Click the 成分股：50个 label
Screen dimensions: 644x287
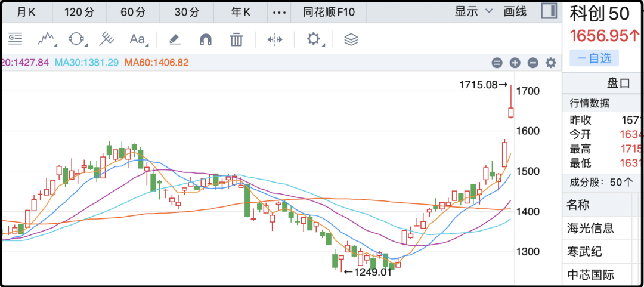pos(601,183)
